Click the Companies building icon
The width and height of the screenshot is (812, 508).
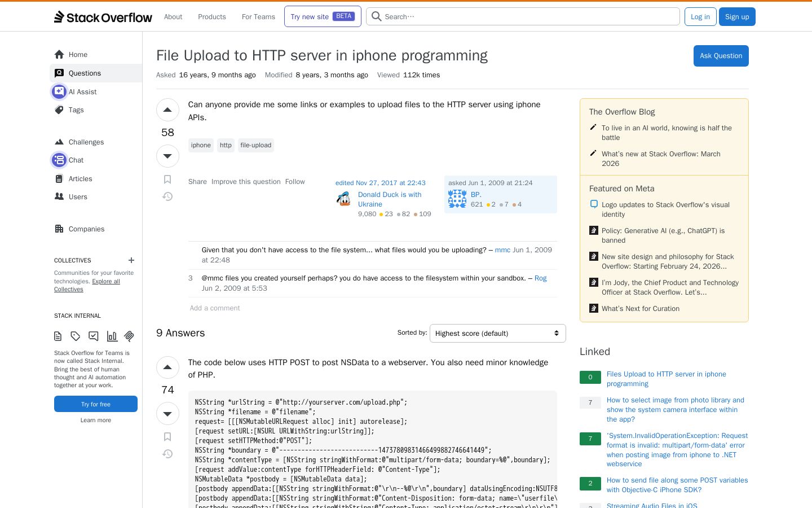tap(59, 229)
